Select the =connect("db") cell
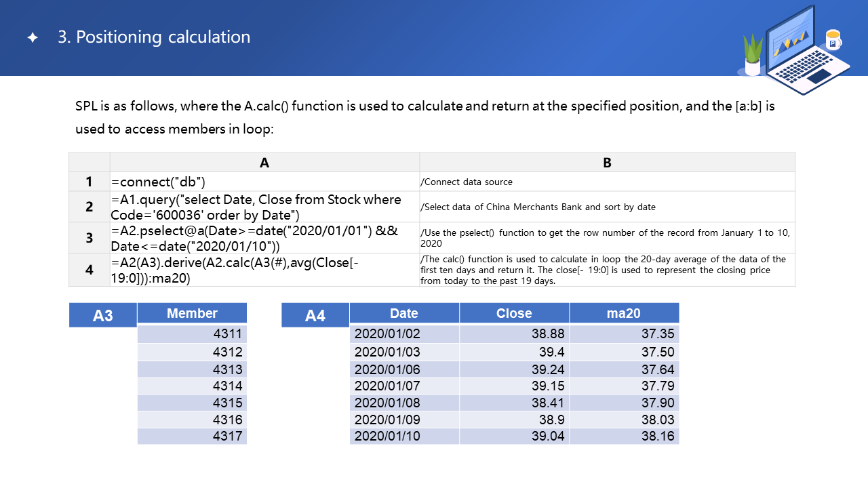Viewport: 868px width, 488px height. pos(264,182)
